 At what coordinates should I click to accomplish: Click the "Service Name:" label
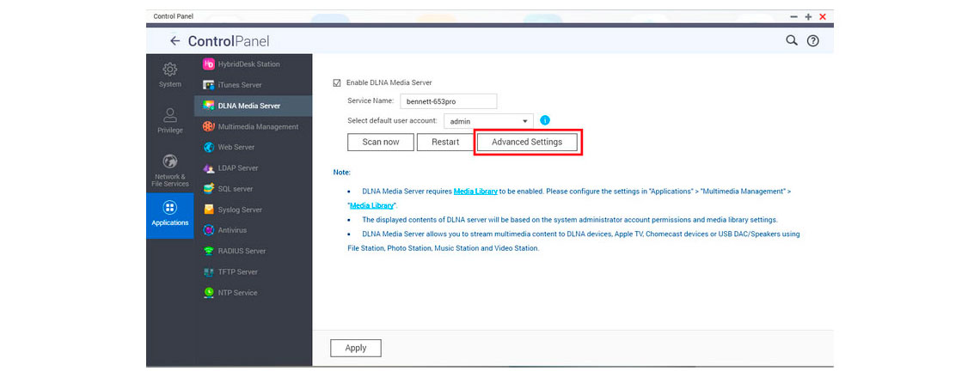pyautogui.click(x=371, y=100)
